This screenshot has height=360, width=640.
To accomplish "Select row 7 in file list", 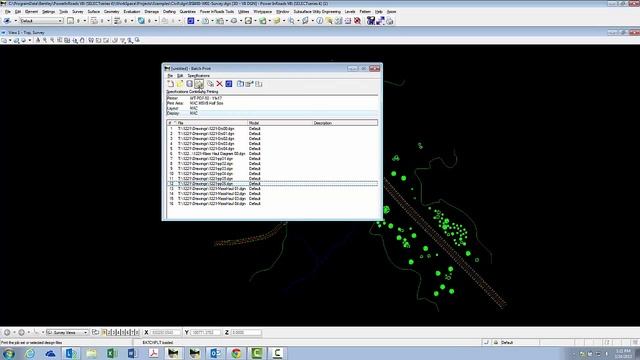I will pos(272,158).
